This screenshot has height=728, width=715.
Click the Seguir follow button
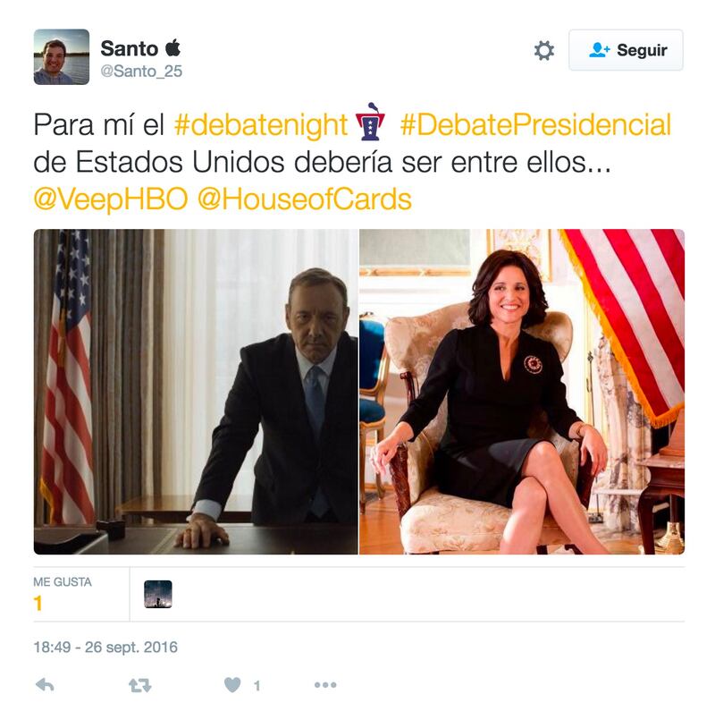[626, 50]
